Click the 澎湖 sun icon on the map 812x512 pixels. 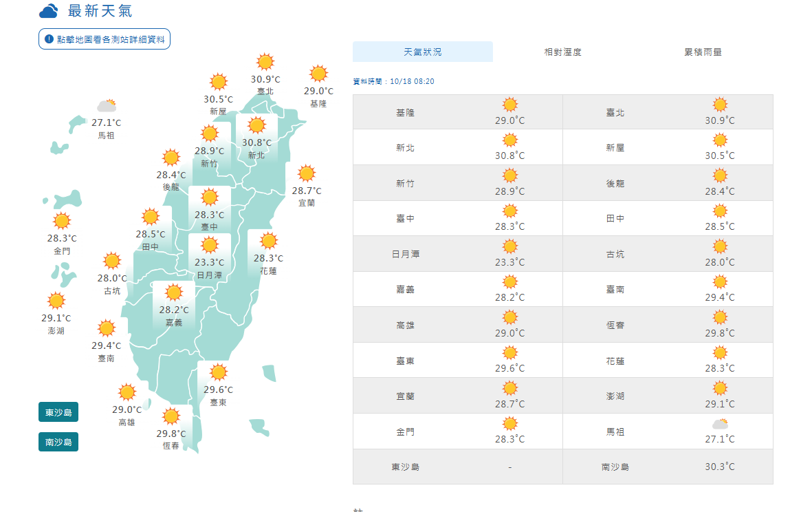click(56, 301)
